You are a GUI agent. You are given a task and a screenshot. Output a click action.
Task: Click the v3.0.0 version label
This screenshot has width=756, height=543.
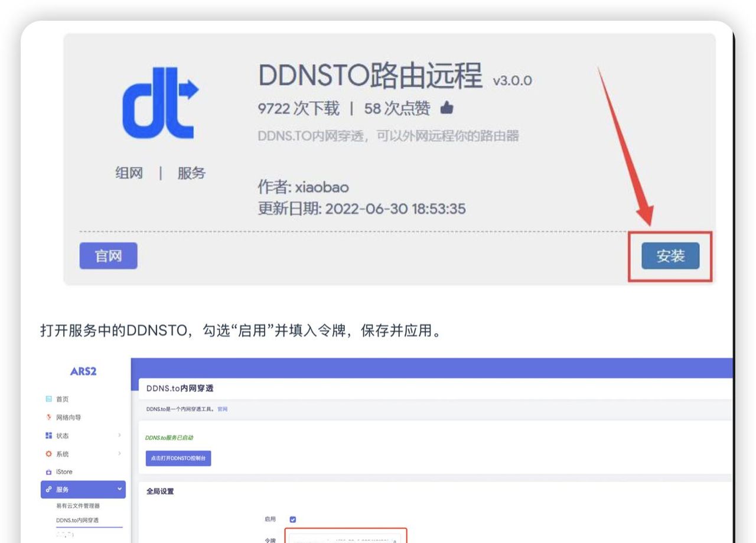(512, 80)
